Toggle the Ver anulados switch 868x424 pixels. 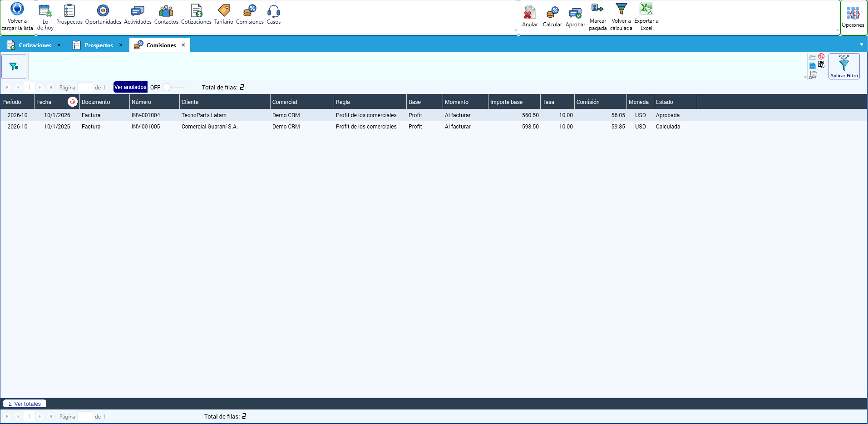[174, 87]
